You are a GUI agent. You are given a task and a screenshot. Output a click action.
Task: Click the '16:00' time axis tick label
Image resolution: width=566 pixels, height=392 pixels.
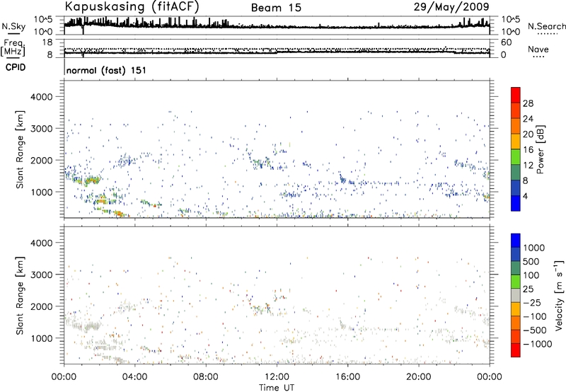click(347, 377)
